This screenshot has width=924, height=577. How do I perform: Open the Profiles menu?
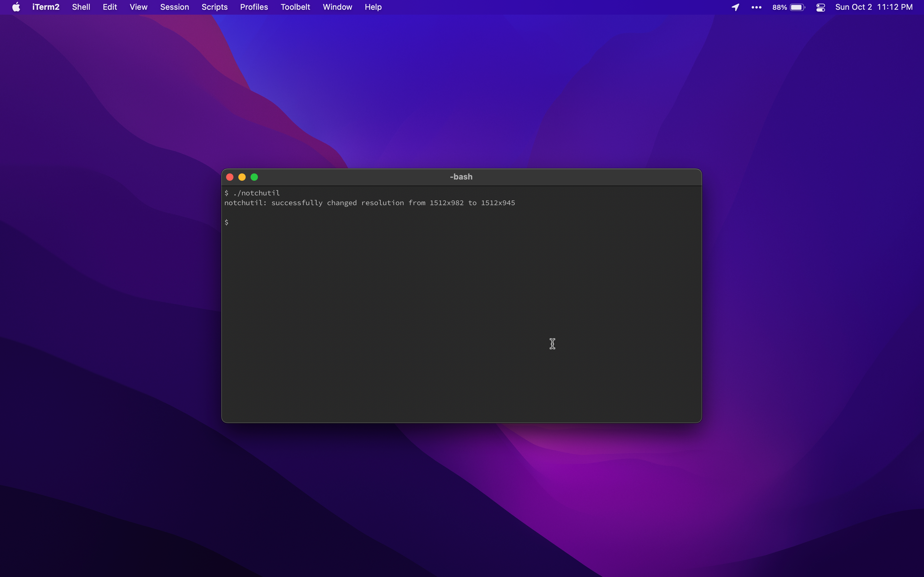(x=254, y=7)
